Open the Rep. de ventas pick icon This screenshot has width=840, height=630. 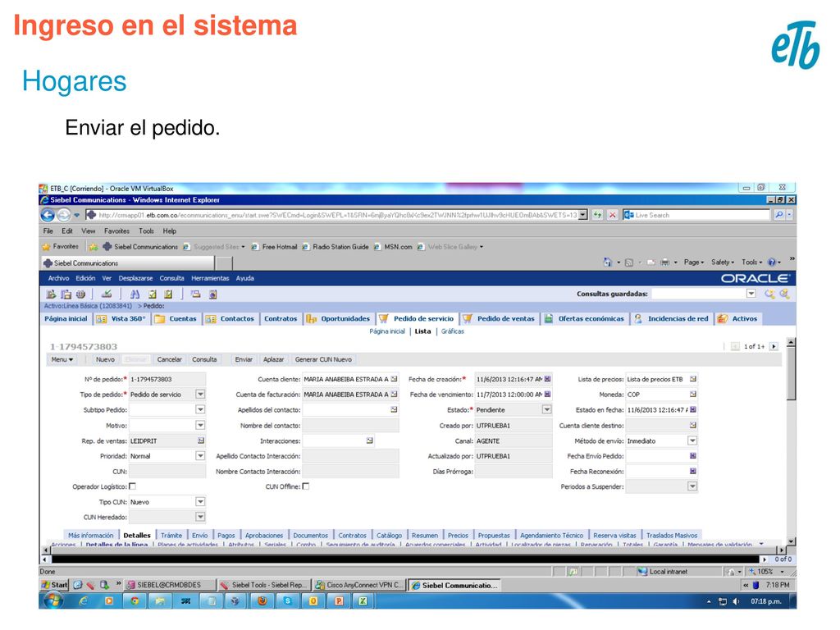[x=200, y=441]
